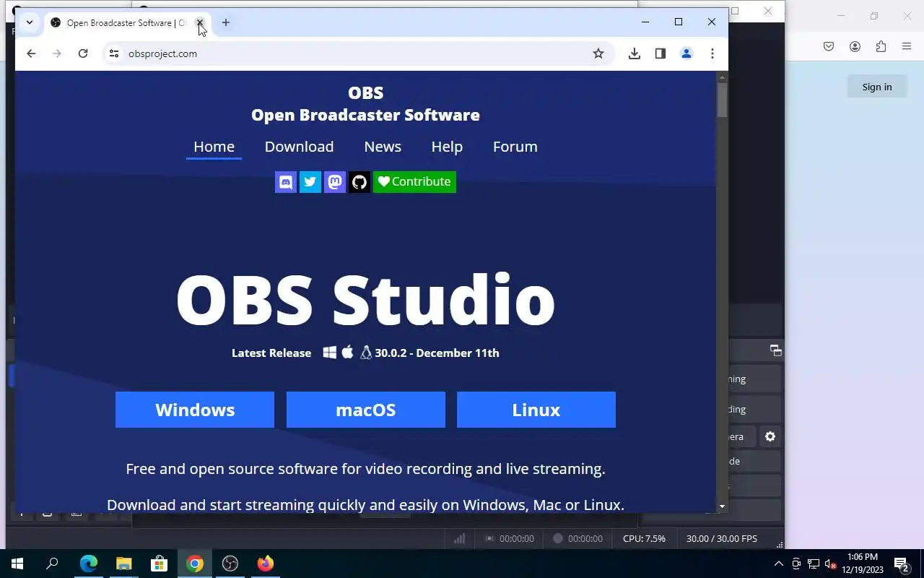This screenshot has width=924, height=578.
Task: Open Firefox Pocket save icon
Action: point(829,46)
